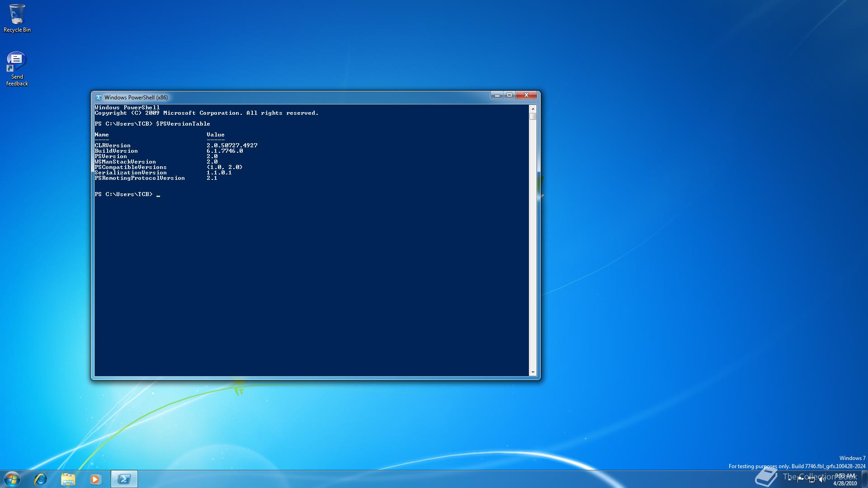Click the value 1.1.0.1
Viewport: 868px width, 488px height.
pyautogui.click(x=219, y=173)
